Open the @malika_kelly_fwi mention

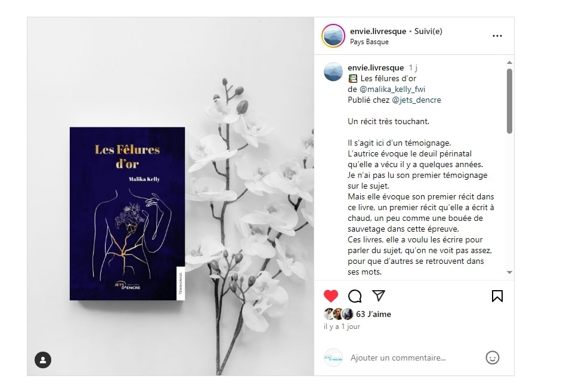(x=392, y=90)
